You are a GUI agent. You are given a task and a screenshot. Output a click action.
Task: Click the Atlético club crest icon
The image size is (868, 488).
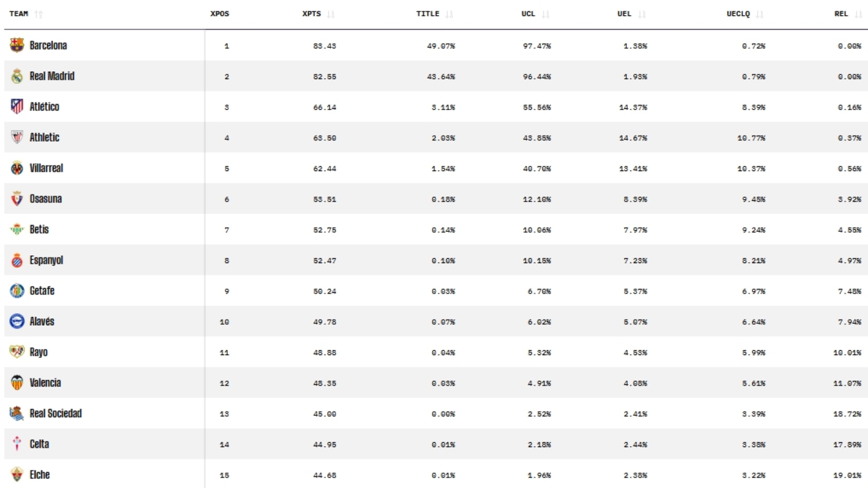[x=17, y=106]
